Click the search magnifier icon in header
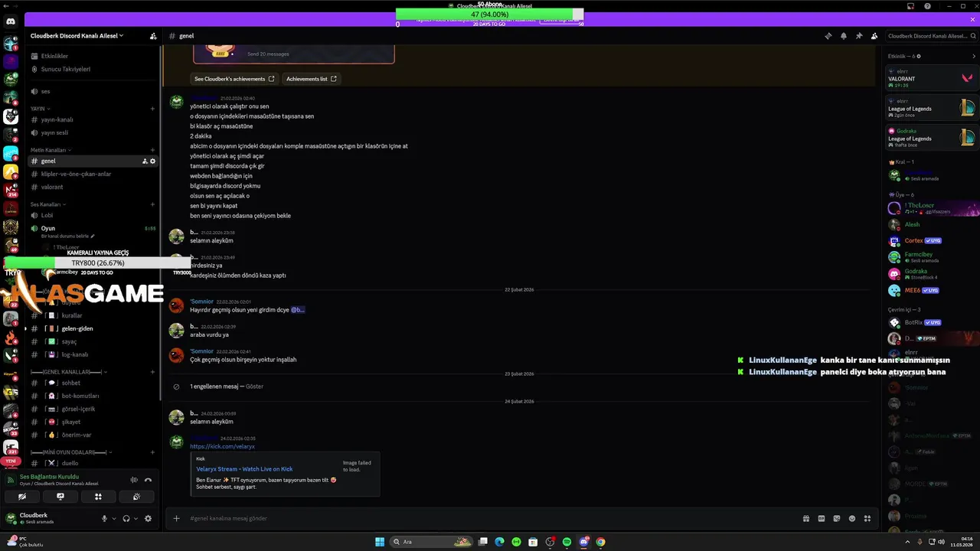The height and width of the screenshot is (551, 980). tap(973, 36)
